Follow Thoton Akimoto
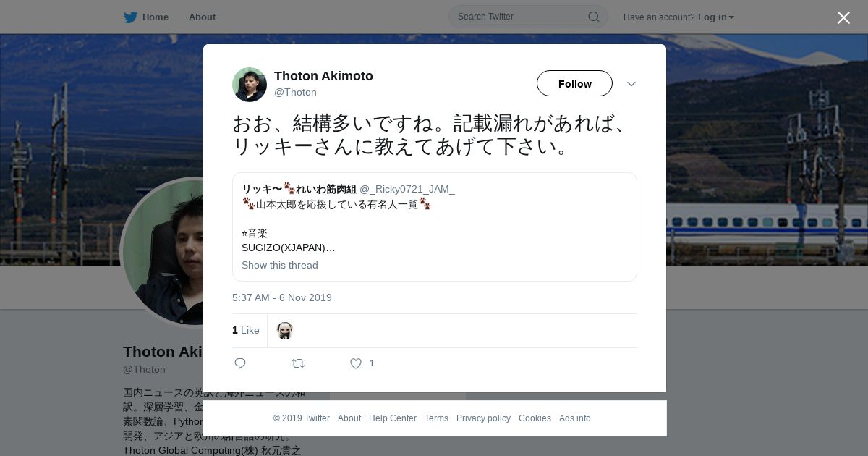This screenshot has height=456, width=868. pos(574,84)
